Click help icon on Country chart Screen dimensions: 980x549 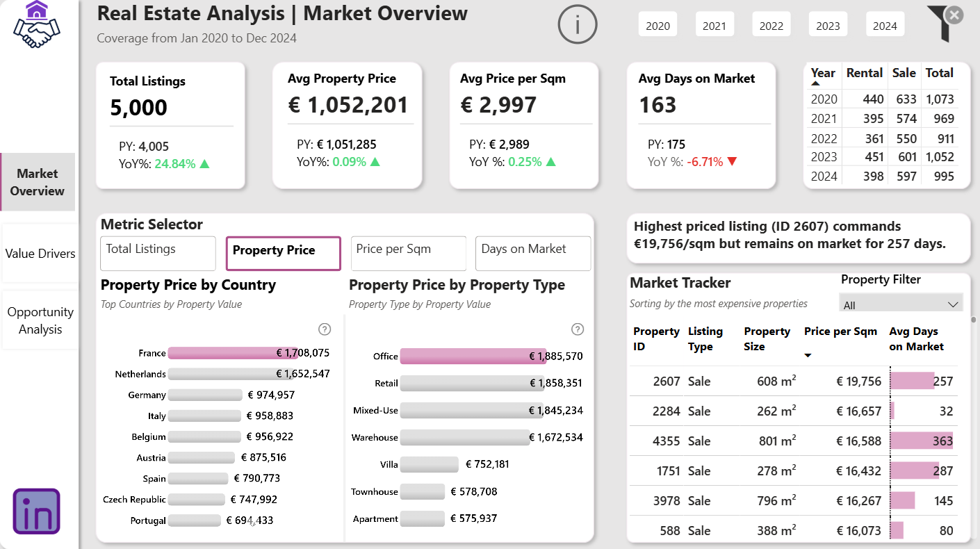tap(324, 329)
